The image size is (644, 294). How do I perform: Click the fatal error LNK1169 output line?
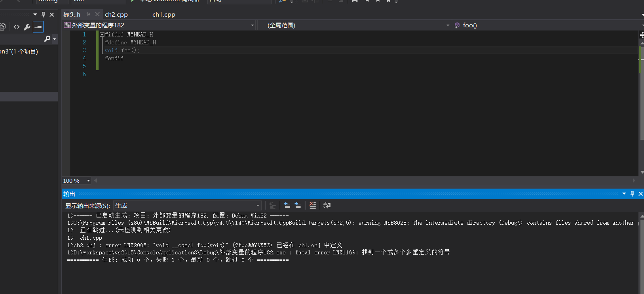pos(258,252)
